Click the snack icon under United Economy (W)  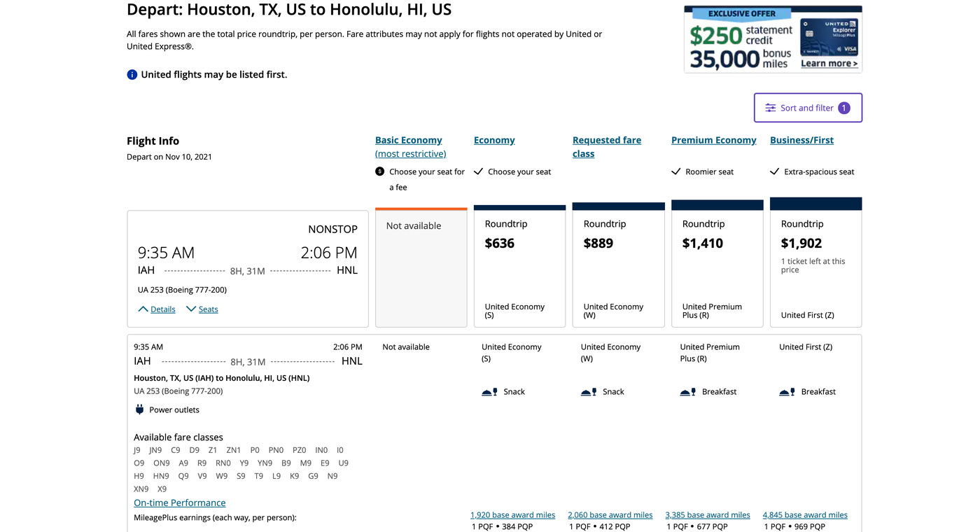[588, 391]
